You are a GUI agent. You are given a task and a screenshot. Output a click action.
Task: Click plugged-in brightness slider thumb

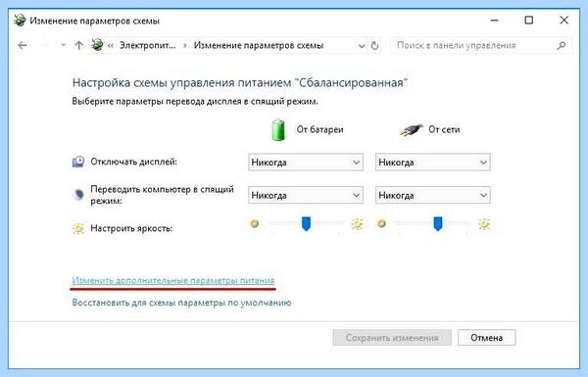point(438,223)
